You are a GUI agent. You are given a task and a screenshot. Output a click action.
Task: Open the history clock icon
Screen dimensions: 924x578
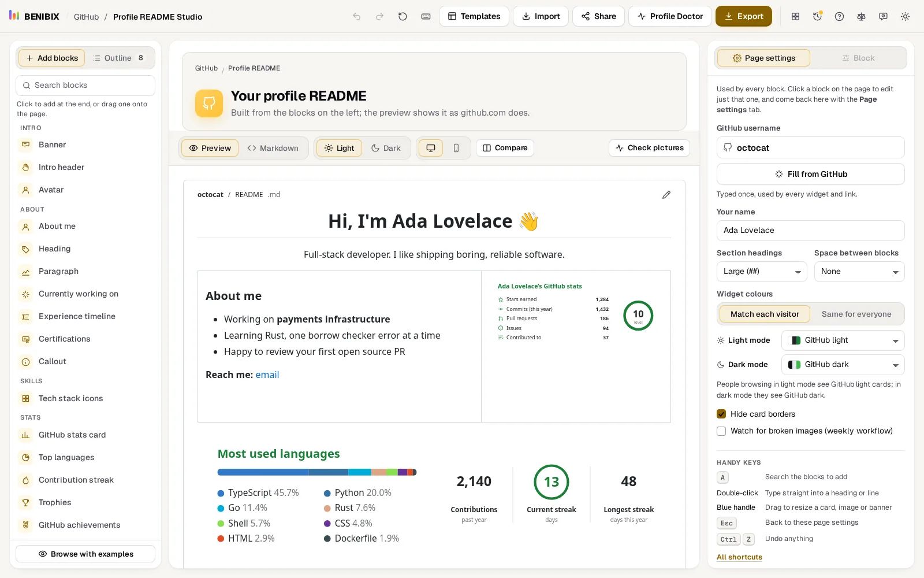(817, 17)
